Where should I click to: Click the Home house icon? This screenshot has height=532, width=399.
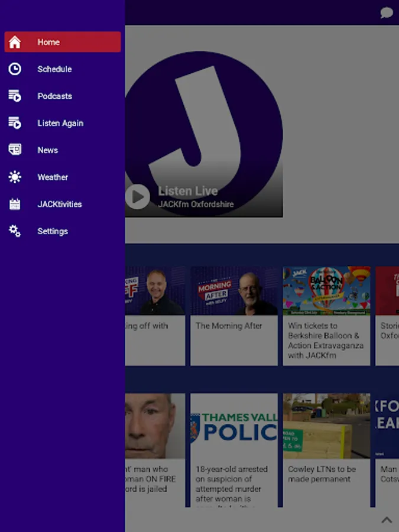[x=15, y=42]
